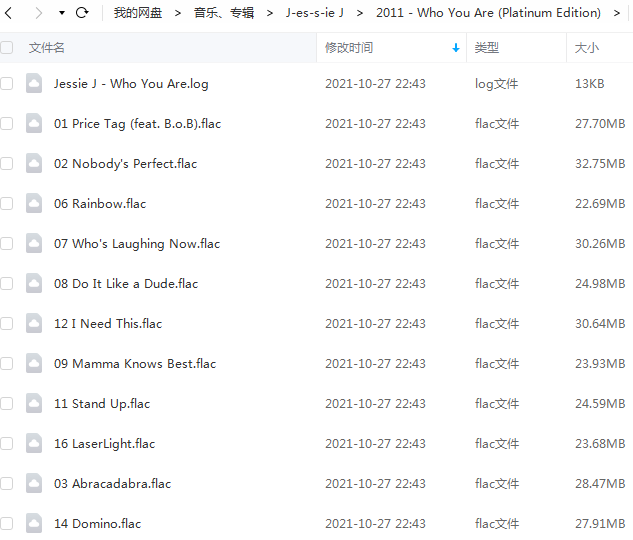Click the back navigation arrow
The width and height of the screenshot is (633, 540).
(9, 13)
